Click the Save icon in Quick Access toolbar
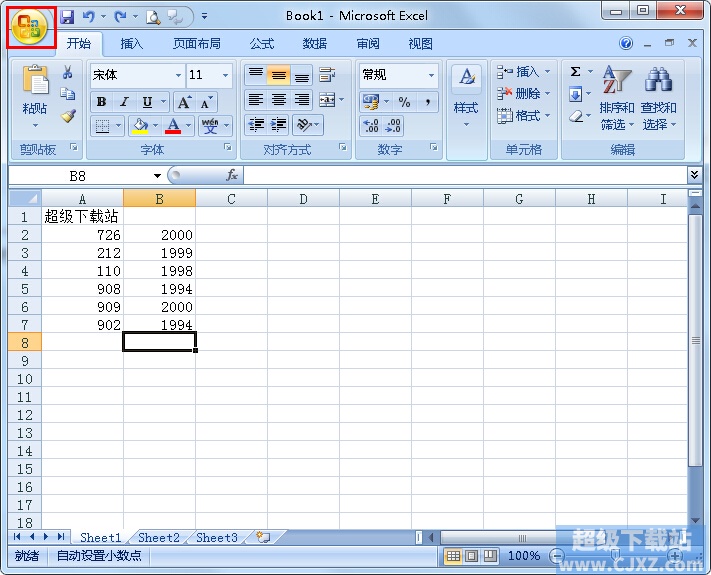This screenshot has width=711, height=575. [67, 17]
